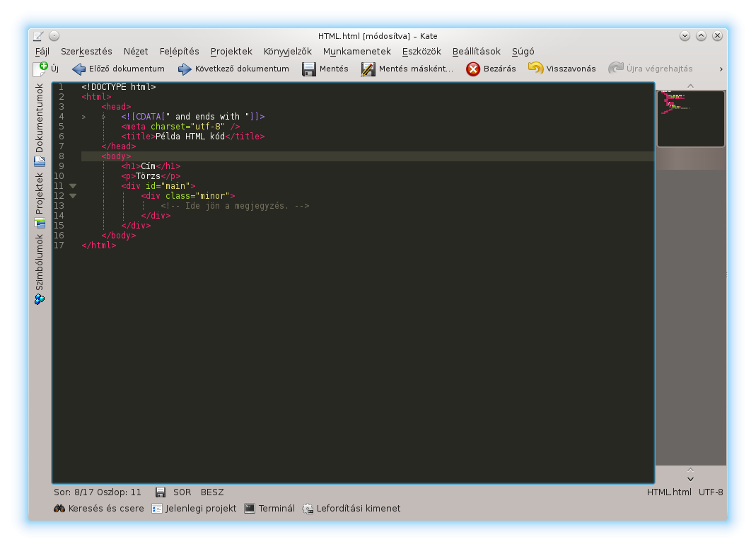Click the floppy disk icon in the status bar
This screenshot has width=756, height=549.
coord(161,492)
